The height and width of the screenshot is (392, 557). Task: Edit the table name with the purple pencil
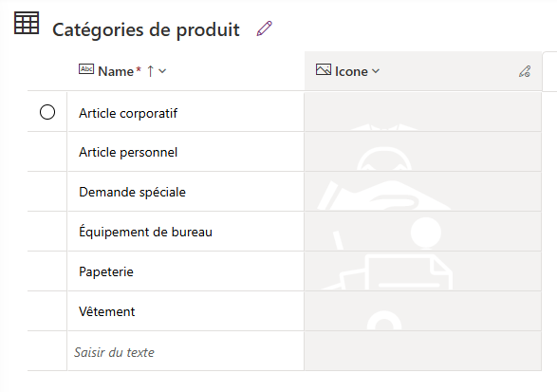coord(265,28)
